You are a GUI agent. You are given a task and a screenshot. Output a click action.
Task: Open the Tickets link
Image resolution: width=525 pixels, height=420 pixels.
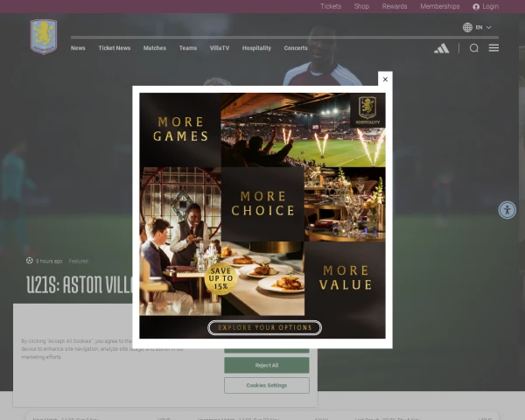pos(331,6)
